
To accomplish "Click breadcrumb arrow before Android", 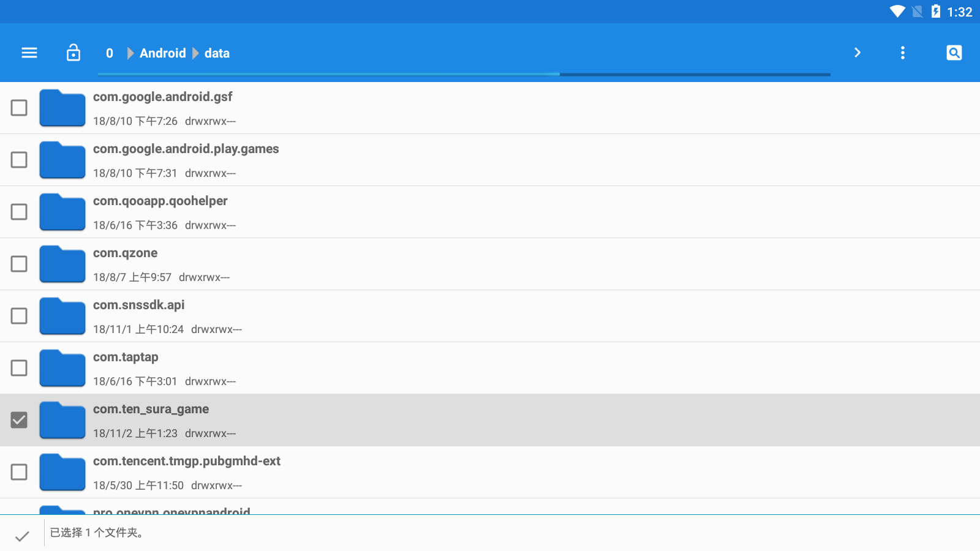I will coord(130,53).
